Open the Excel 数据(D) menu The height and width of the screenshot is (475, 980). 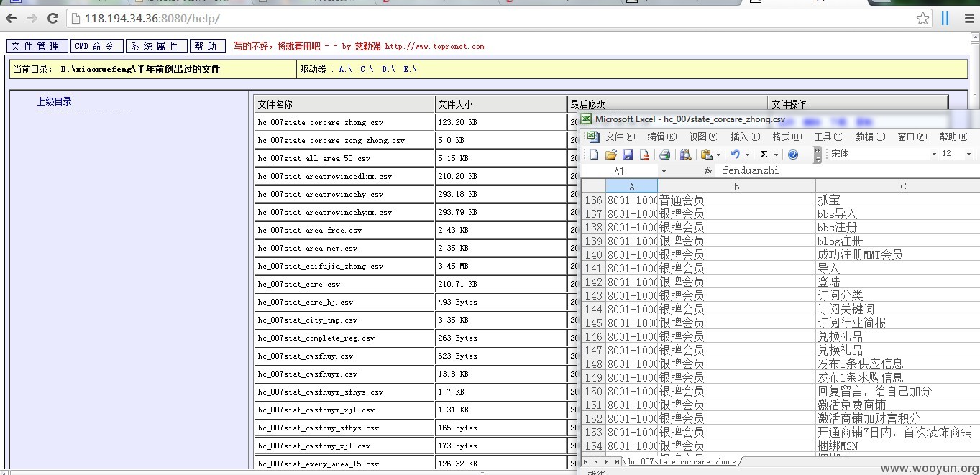(x=871, y=137)
